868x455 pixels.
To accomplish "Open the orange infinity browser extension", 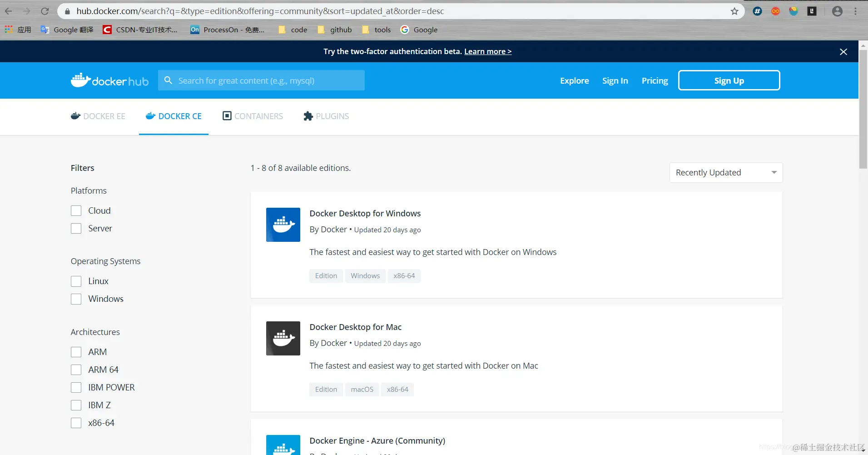I will pyautogui.click(x=775, y=11).
